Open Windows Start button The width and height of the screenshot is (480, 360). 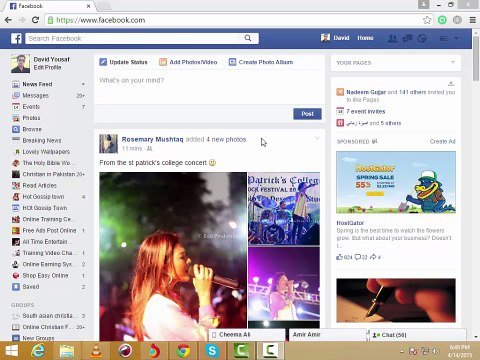point(12,351)
